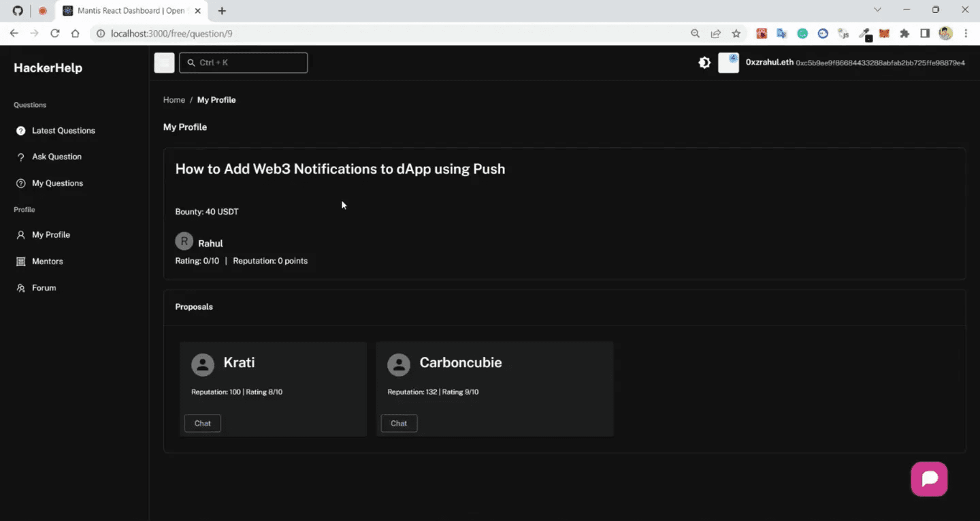Open the GitHub pinned tab
Image resolution: width=980 pixels, height=521 pixels.
(18, 11)
